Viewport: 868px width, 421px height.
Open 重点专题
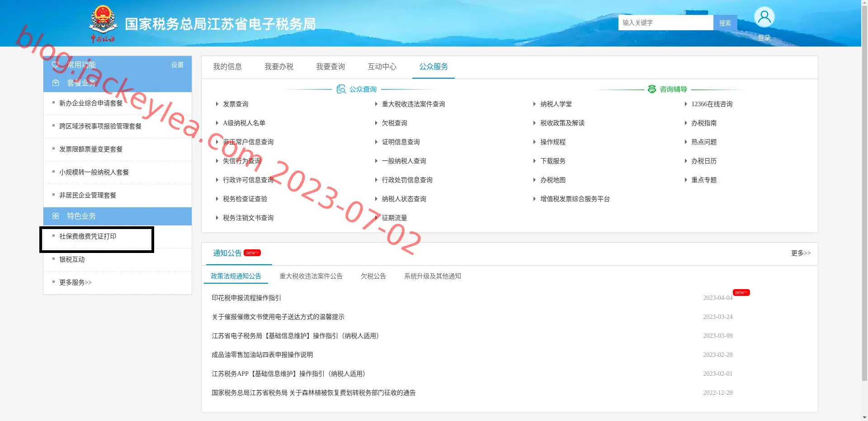click(x=704, y=180)
